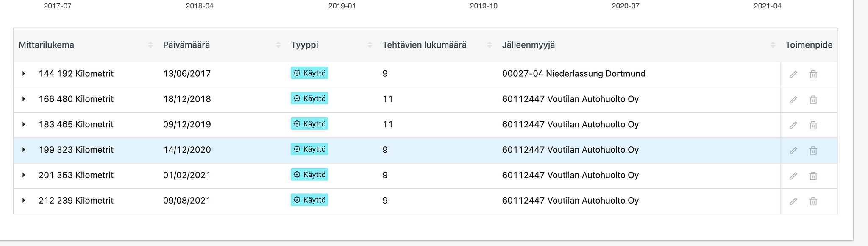868x246 pixels.
Task: Edit the 18/12/2018 service entry
Action: 793,100
